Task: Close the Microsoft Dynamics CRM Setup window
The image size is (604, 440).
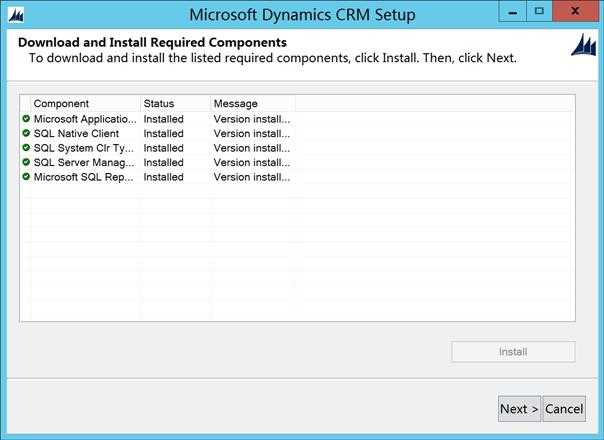Action: (x=575, y=11)
